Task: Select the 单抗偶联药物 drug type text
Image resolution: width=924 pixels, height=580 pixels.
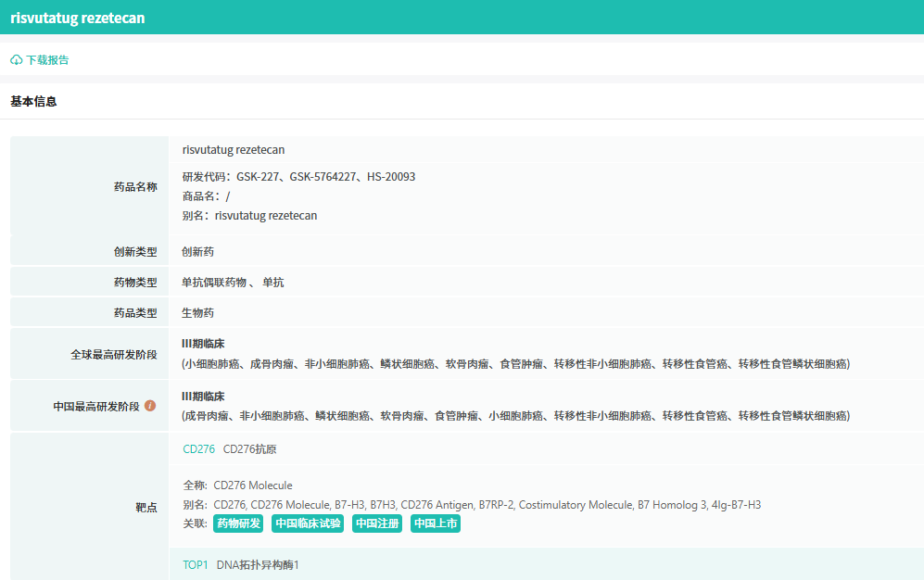Action: click(x=214, y=282)
